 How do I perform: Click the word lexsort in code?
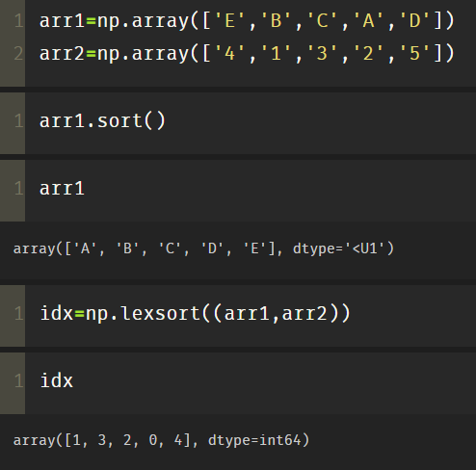point(161,313)
